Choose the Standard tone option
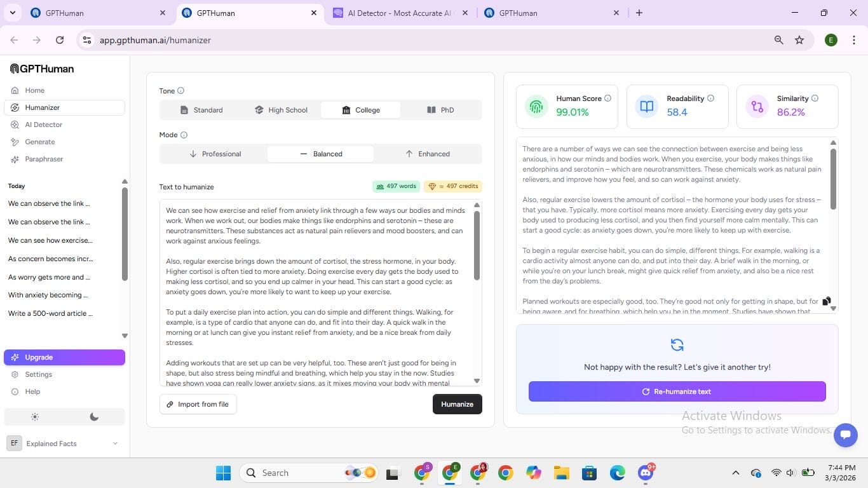Viewport: 868px width, 488px height. tap(201, 110)
